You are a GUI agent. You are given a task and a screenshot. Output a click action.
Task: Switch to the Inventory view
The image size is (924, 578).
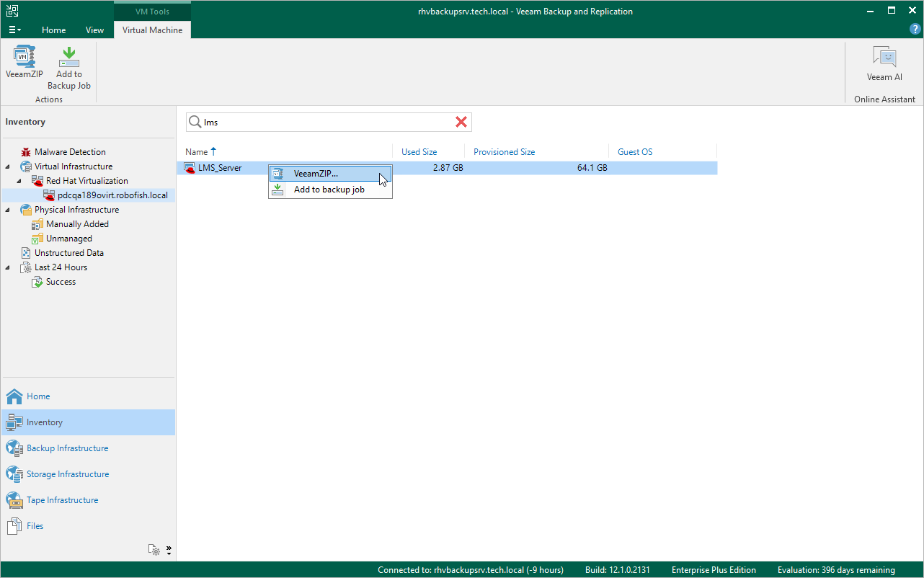click(88, 422)
